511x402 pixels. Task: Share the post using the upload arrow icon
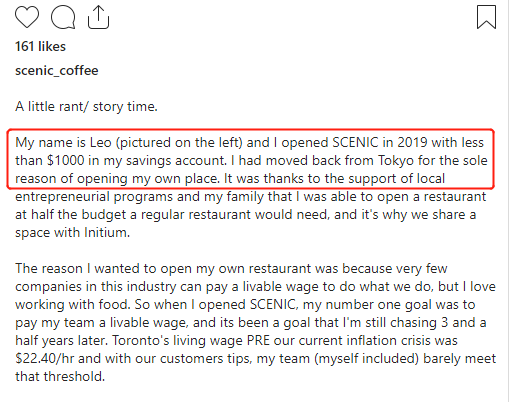tap(98, 17)
